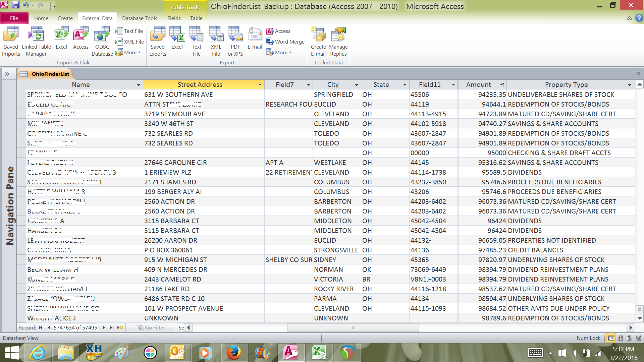Image resolution: width=644 pixels, height=362 pixels.
Task: Export table to Excel
Action: (177, 38)
